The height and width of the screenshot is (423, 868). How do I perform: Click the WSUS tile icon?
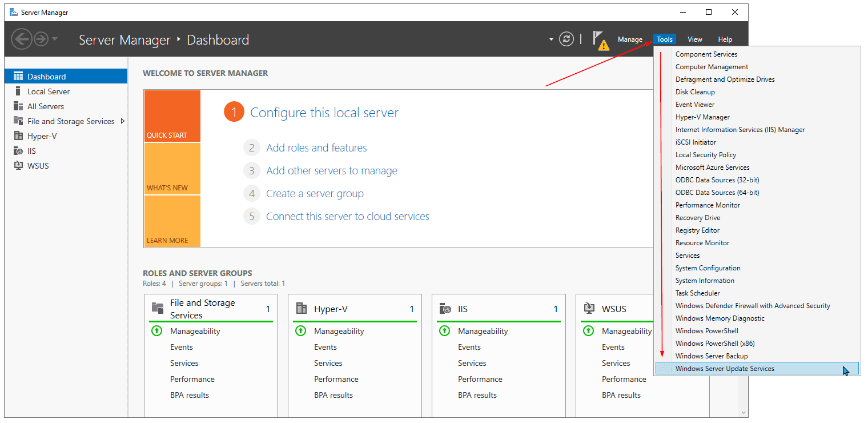(x=589, y=309)
